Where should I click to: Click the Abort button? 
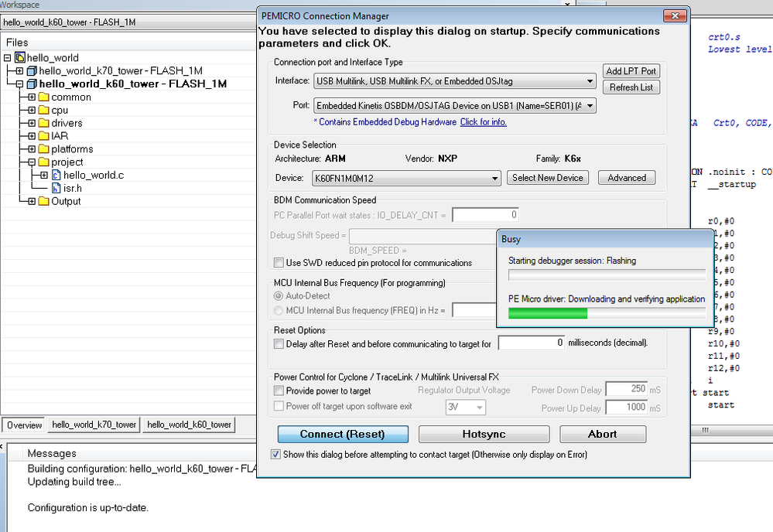click(x=603, y=434)
